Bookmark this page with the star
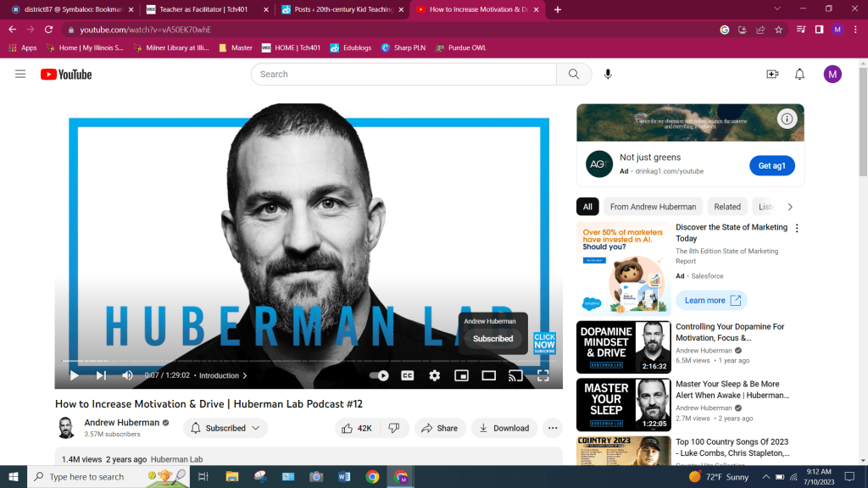This screenshot has width=868, height=488. pos(779,30)
